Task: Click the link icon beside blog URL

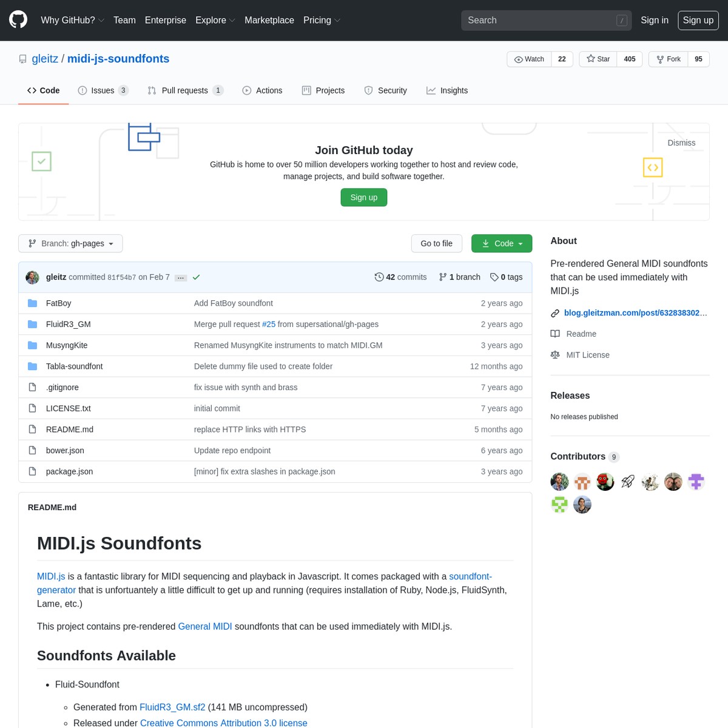Action: point(555,313)
